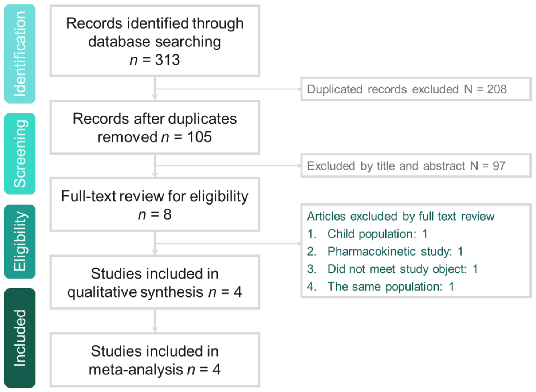The height and width of the screenshot is (392, 536).
Task: Click the Articles excluded by full text review heading
Action: click(400, 216)
